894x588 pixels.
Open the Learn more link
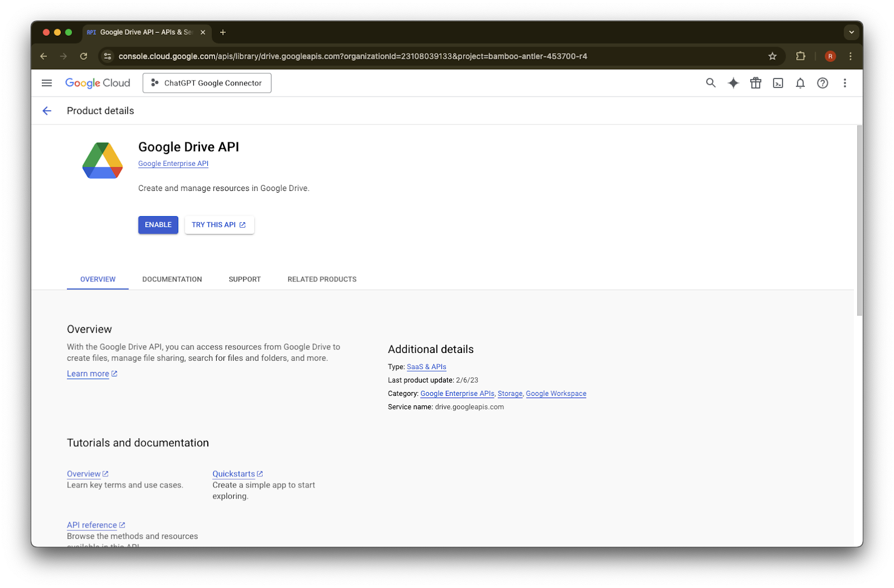[x=92, y=374]
